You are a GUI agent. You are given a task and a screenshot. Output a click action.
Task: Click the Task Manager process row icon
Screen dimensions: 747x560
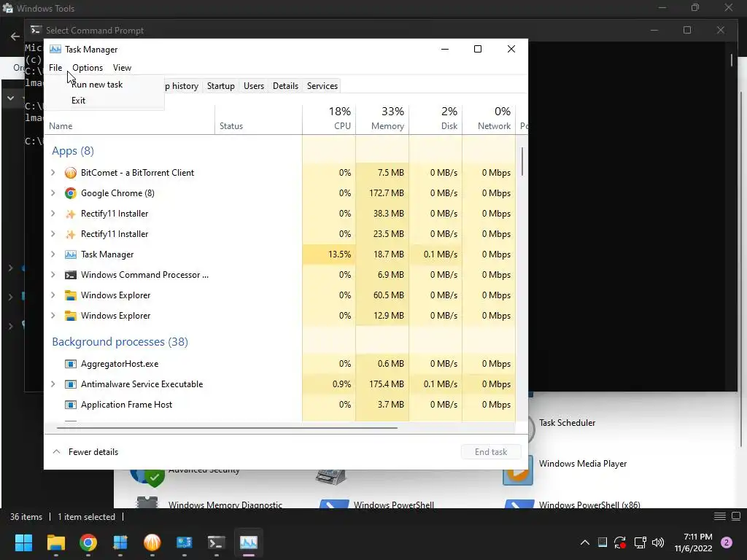(x=71, y=254)
